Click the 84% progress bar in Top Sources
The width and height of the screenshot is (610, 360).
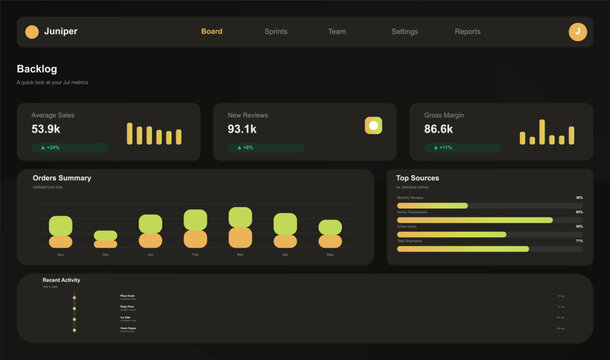(490, 220)
